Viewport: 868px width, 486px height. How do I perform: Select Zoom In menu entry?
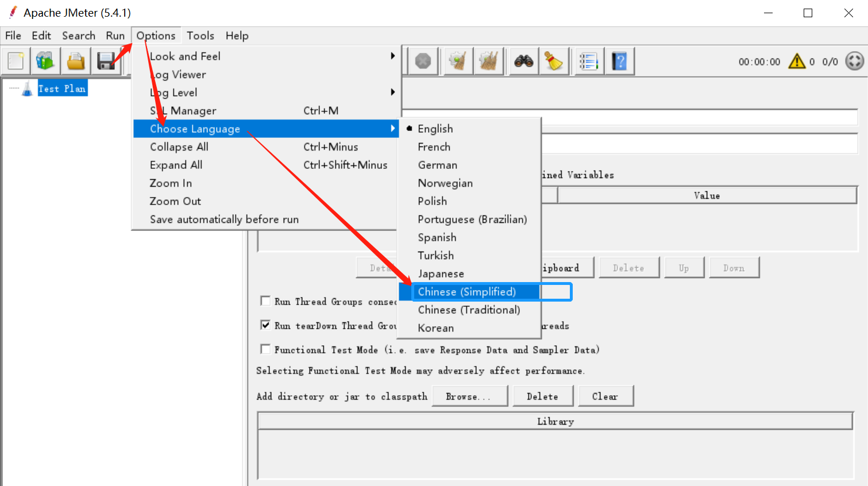click(x=265, y=183)
